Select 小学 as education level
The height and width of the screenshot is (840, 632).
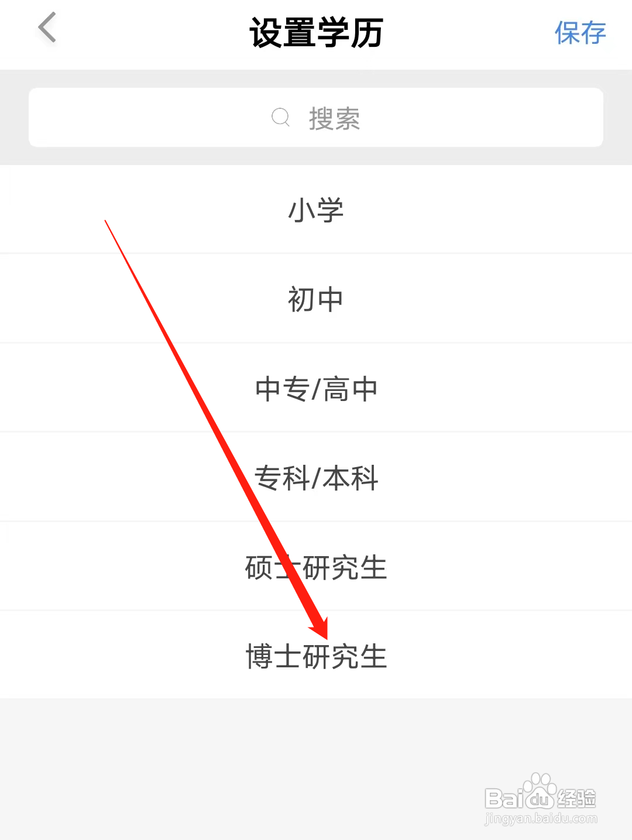(x=316, y=209)
